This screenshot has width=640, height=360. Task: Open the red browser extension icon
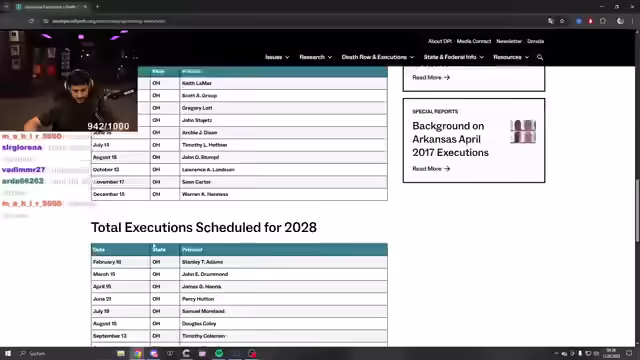[591, 21]
